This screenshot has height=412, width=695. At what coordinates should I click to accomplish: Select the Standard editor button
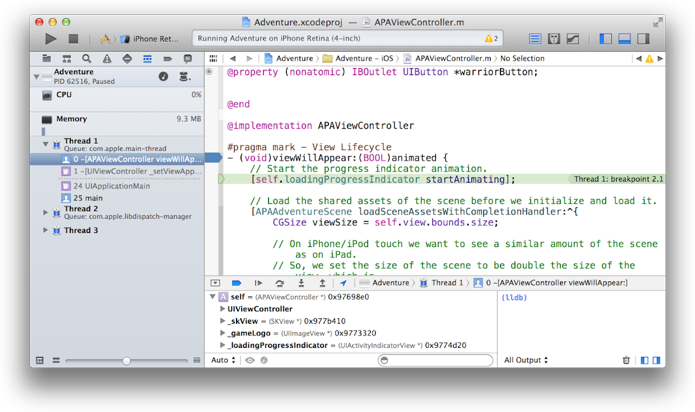[535, 39]
